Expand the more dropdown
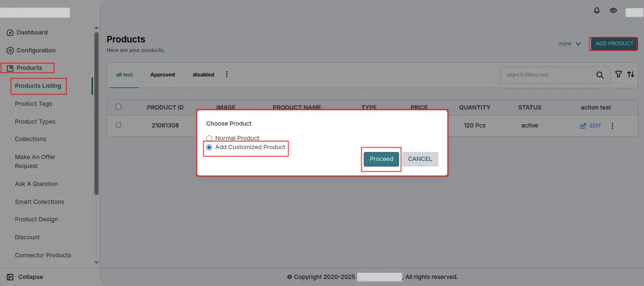Image resolution: width=644 pixels, height=286 pixels. click(570, 44)
